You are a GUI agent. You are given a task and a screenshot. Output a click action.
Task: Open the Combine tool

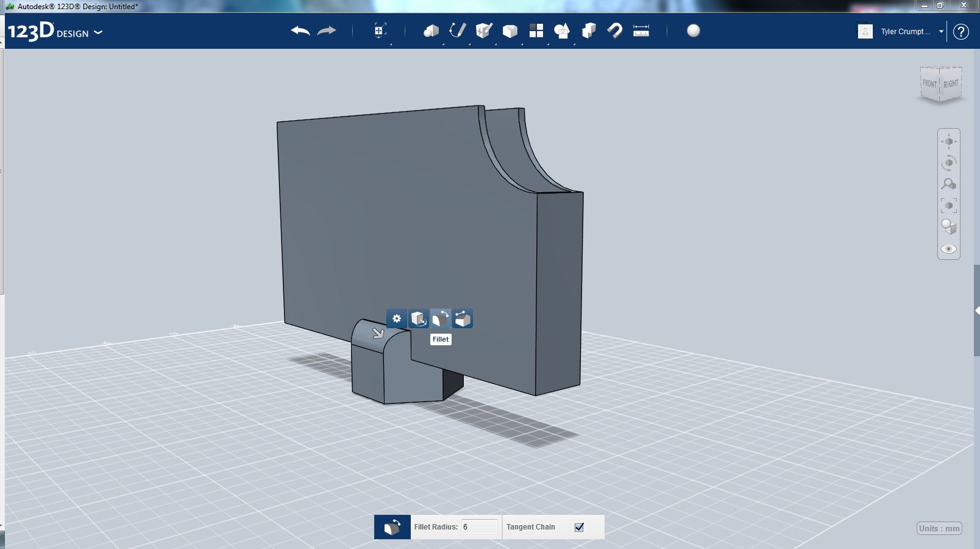589,30
